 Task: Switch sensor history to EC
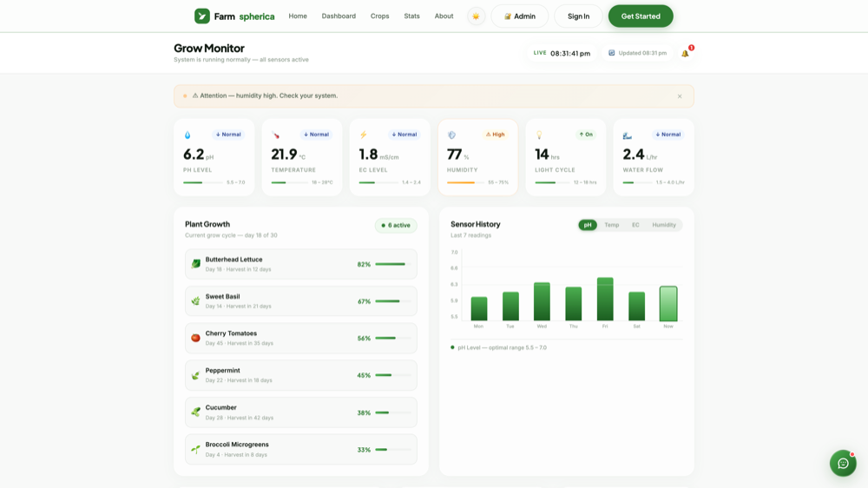coord(635,225)
